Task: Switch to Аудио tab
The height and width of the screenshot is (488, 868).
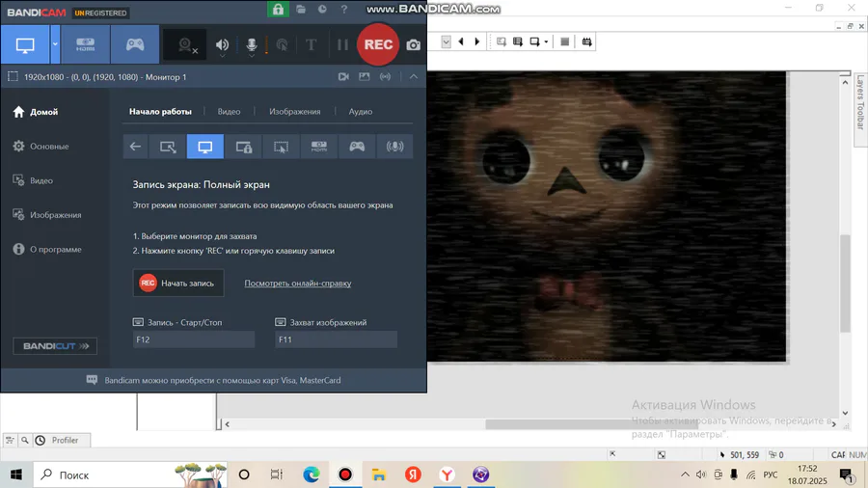Action: point(360,111)
